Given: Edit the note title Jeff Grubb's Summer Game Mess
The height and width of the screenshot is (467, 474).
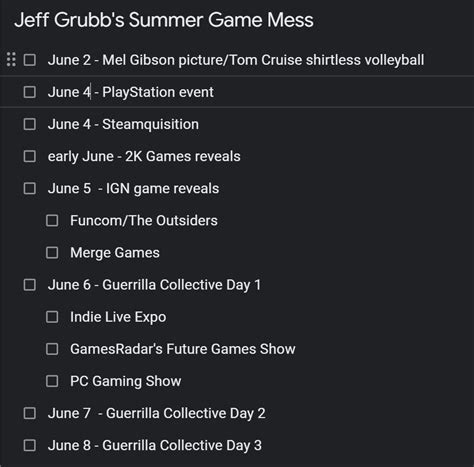Looking at the screenshot, I should coord(164,20).
